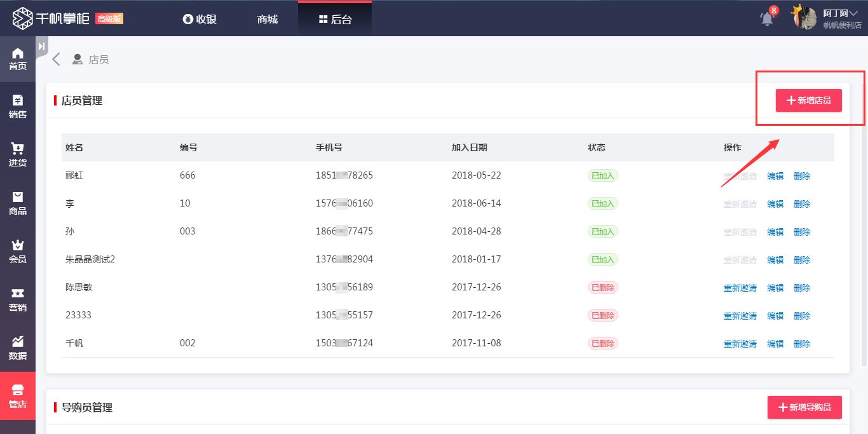Screen dimensions: 868x434
Task: Check notifications bell with badge 8
Action: tap(767, 18)
